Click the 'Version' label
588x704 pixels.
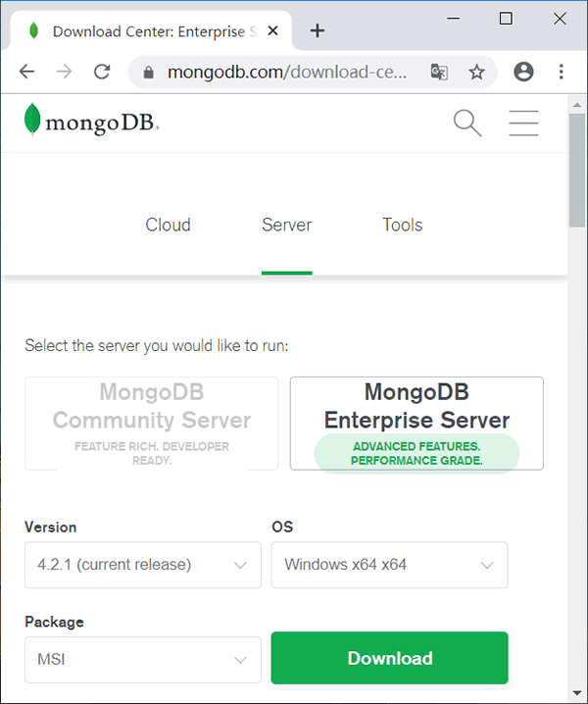tap(50, 528)
